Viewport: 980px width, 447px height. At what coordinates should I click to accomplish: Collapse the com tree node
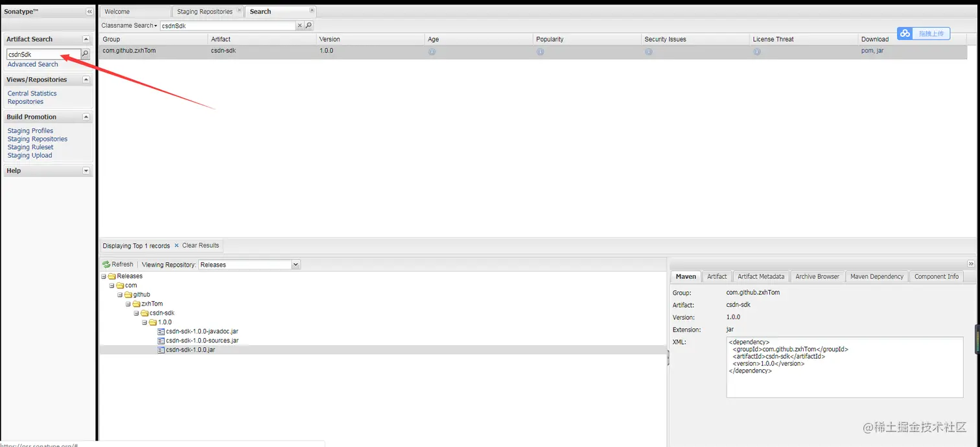(x=112, y=285)
